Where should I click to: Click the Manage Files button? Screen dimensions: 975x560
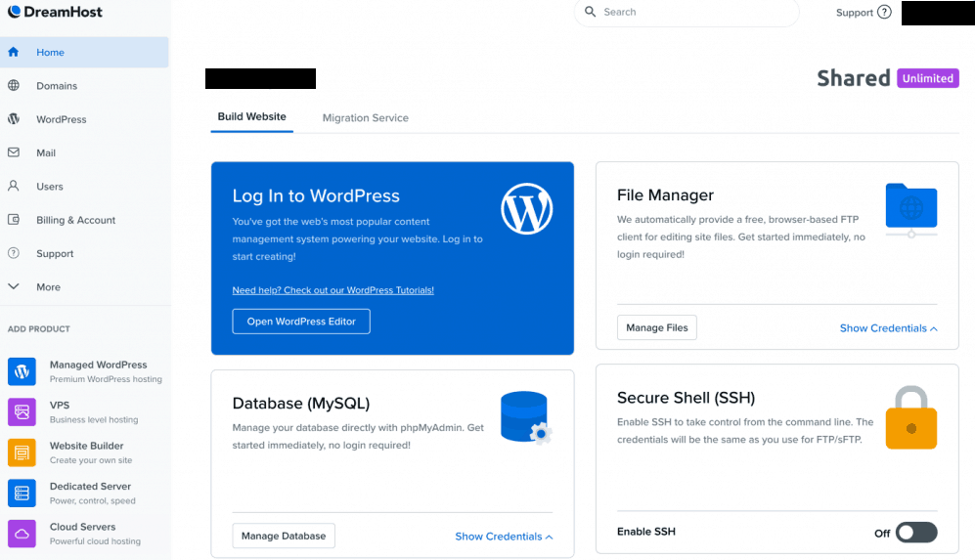coord(656,327)
